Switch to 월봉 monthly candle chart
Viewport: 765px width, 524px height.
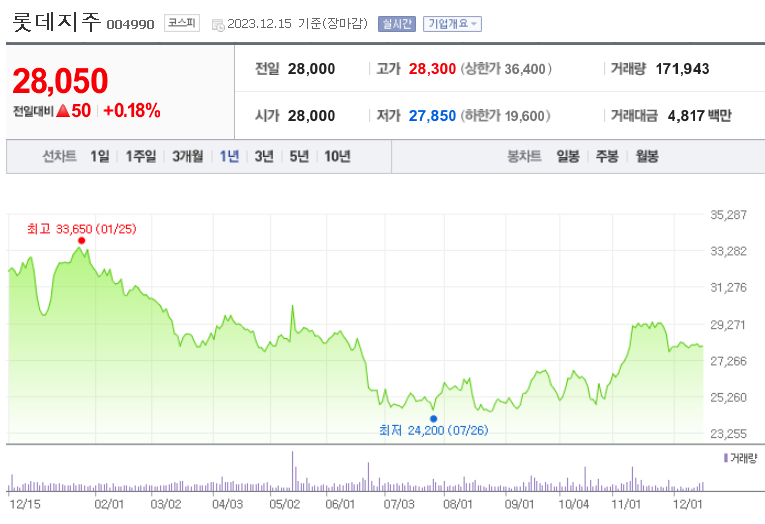tap(647, 156)
